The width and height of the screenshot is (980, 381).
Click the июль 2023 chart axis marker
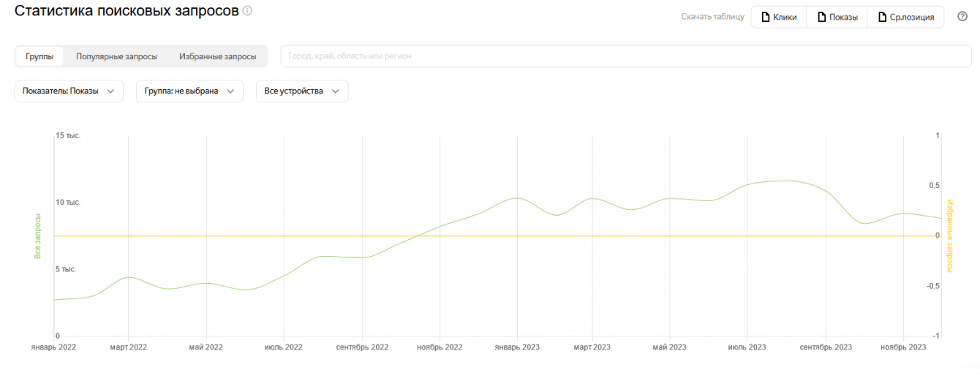click(747, 347)
